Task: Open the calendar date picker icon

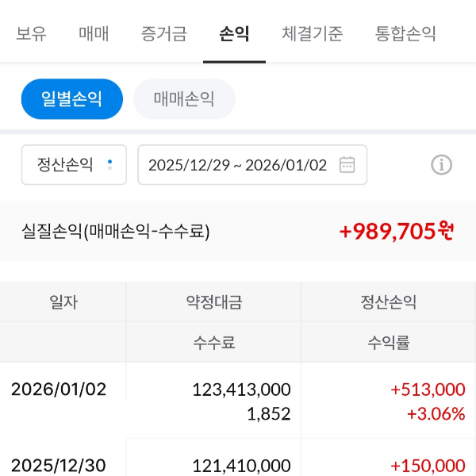Action: point(347,165)
